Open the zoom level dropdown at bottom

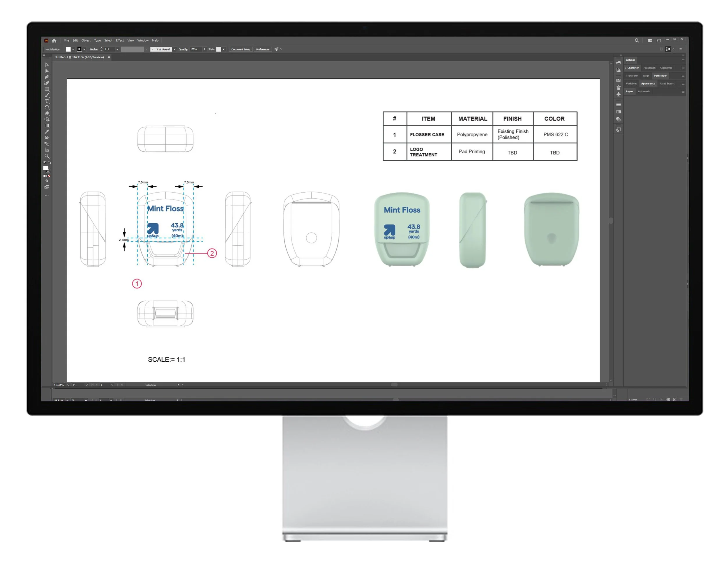click(x=68, y=385)
